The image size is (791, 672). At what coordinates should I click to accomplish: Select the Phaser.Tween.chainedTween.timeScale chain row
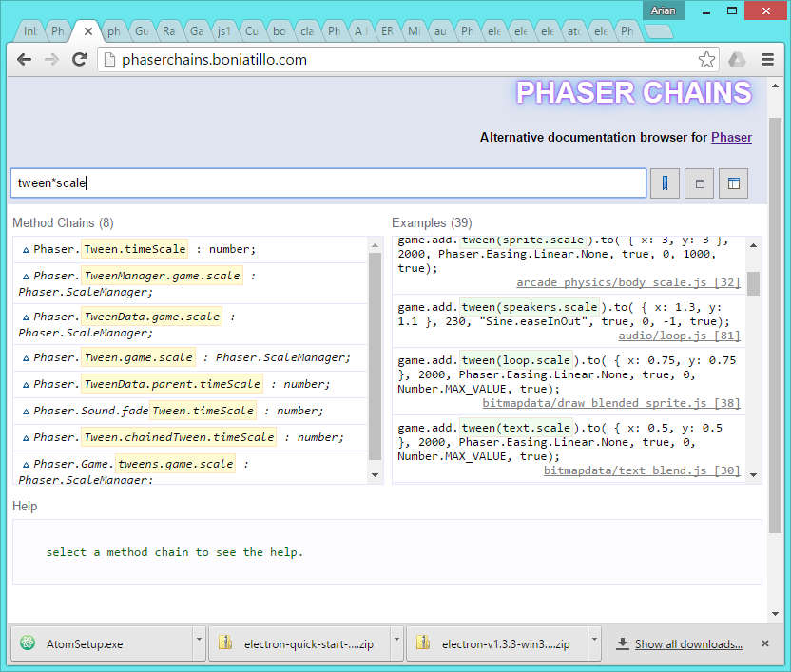pos(190,438)
